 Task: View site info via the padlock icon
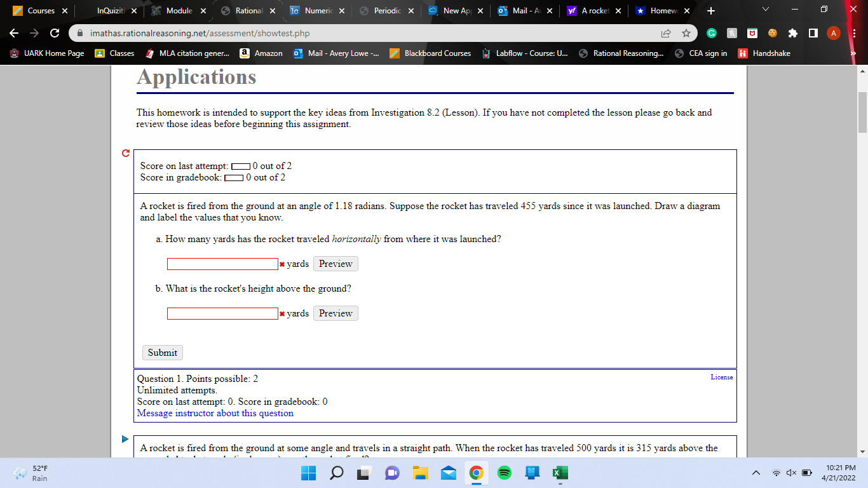tap(81, 33)
